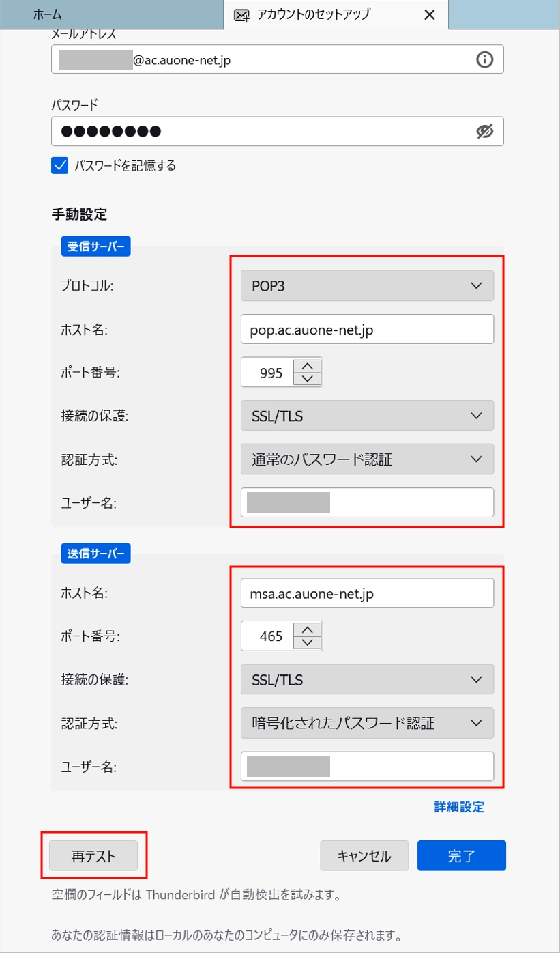Close the アカウントのセットアップ tab

[x=429, y=15]
